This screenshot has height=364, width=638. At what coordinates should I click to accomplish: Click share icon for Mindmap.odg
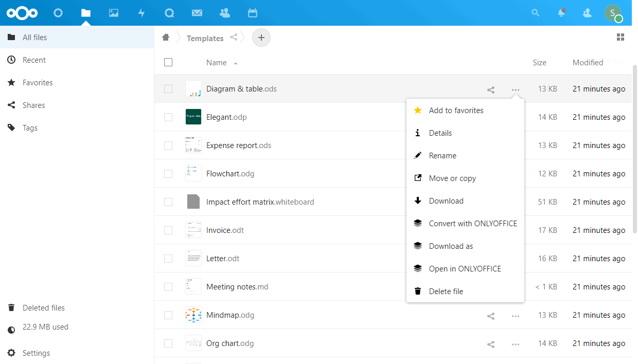[x=491, y=316]
